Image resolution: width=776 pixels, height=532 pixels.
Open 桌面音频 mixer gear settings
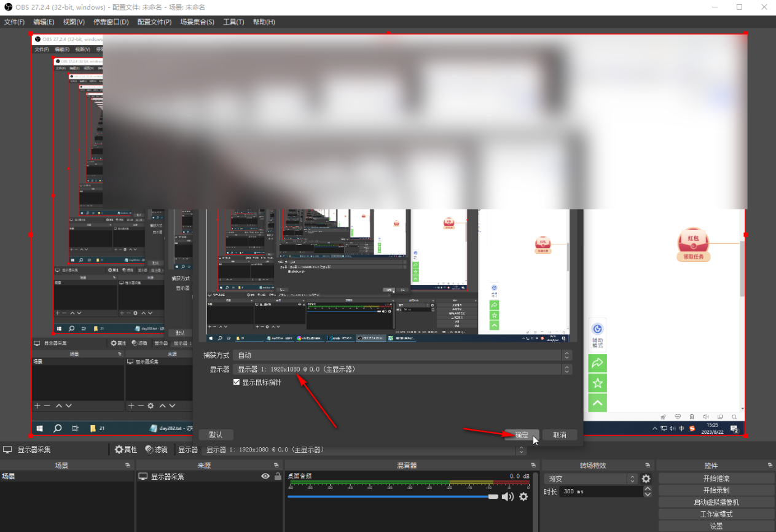tap(523, 496)
